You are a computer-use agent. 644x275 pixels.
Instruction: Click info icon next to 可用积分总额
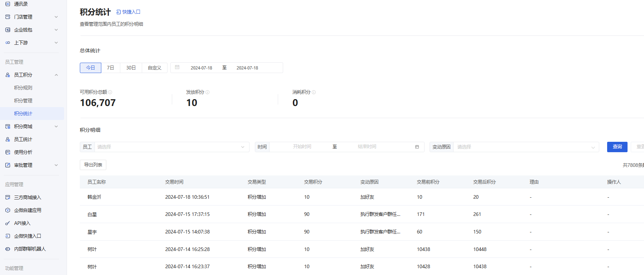(110, 92)
